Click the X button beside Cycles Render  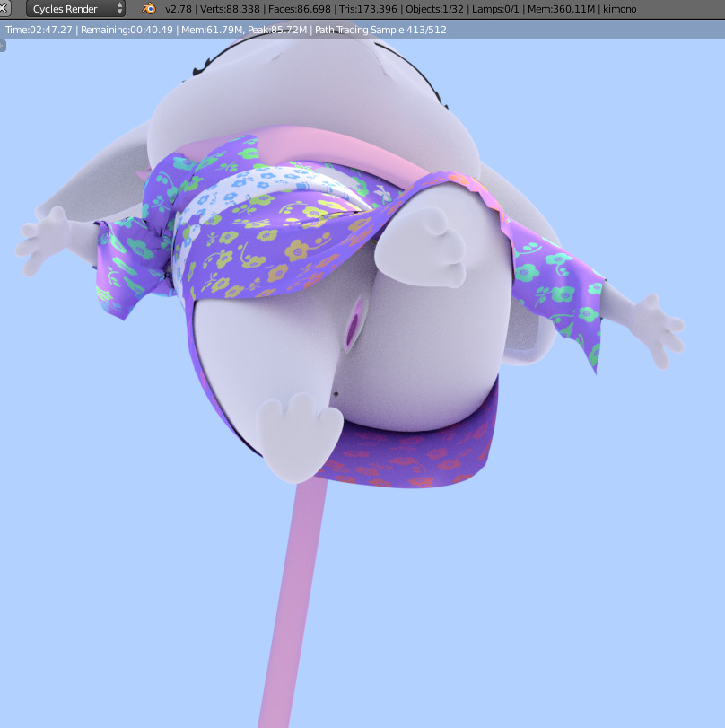[x=4, y=8]
